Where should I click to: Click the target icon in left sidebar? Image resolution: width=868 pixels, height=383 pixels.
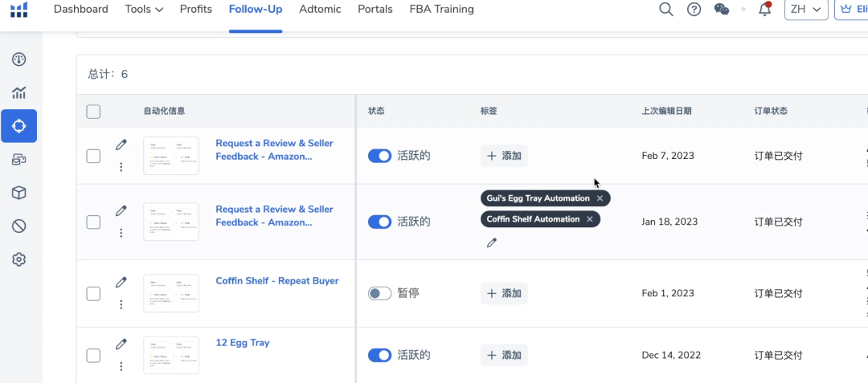point(19,126)
